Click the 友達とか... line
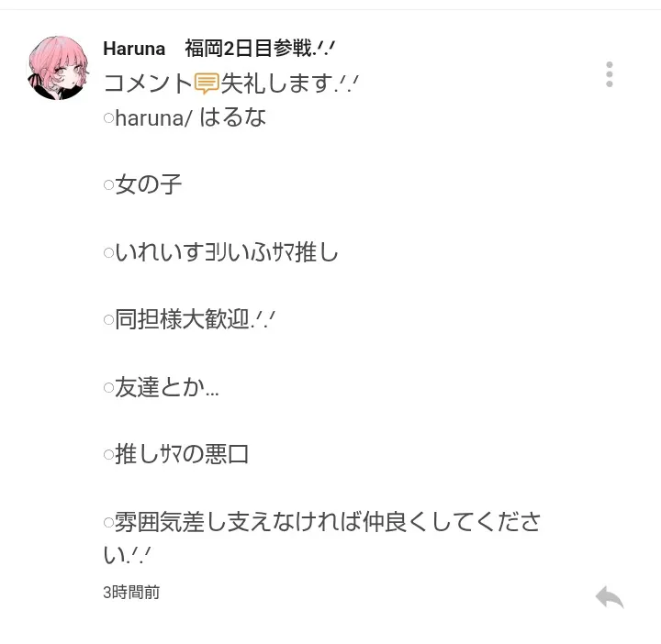This screenshot has width=661, height=644. click(x=167, y=386)
